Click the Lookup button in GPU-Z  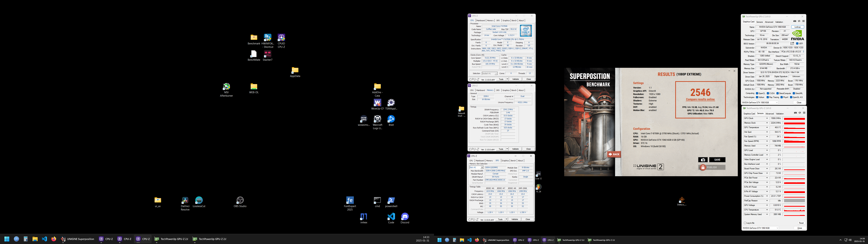coord(798,27)
